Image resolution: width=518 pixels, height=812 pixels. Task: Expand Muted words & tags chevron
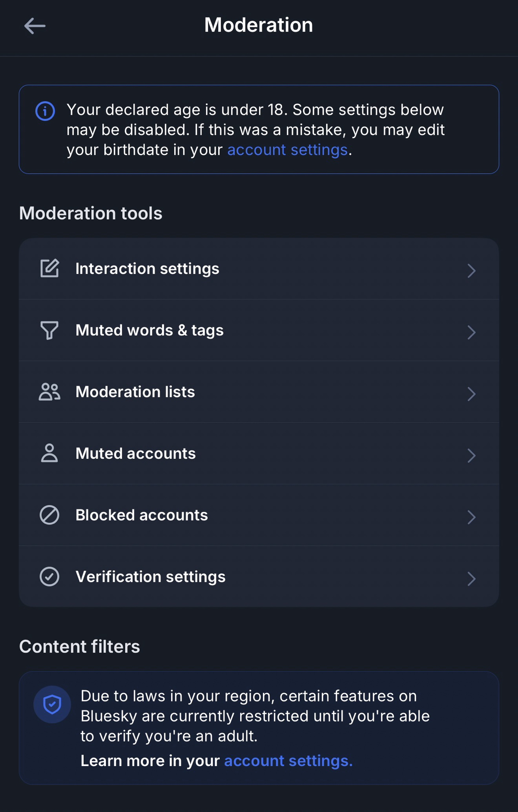(471, 333)
